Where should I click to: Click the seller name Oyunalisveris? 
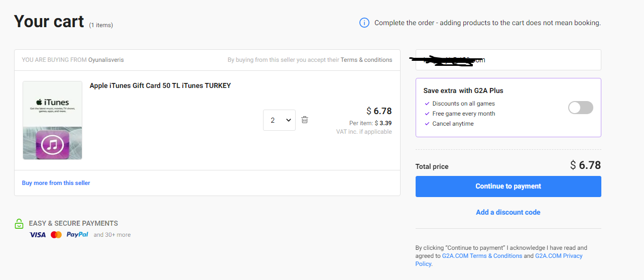(106, 60)
